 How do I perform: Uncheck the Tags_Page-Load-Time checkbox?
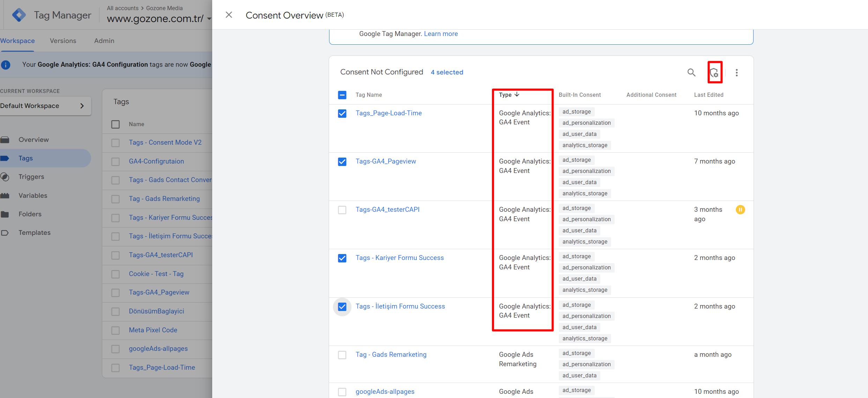[x=342, y=114]
